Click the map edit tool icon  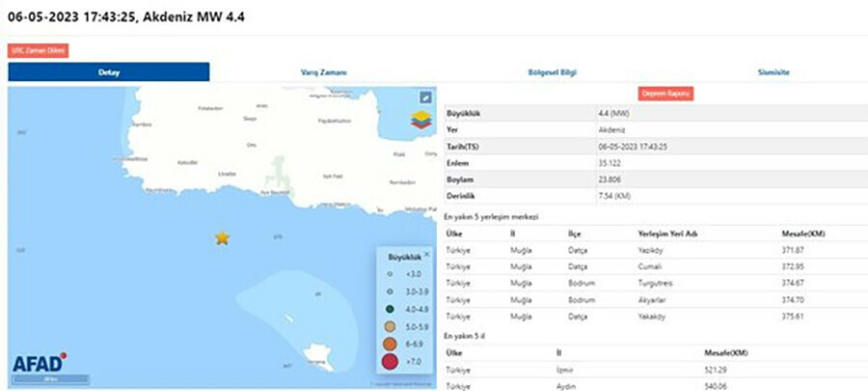point(425,98)
